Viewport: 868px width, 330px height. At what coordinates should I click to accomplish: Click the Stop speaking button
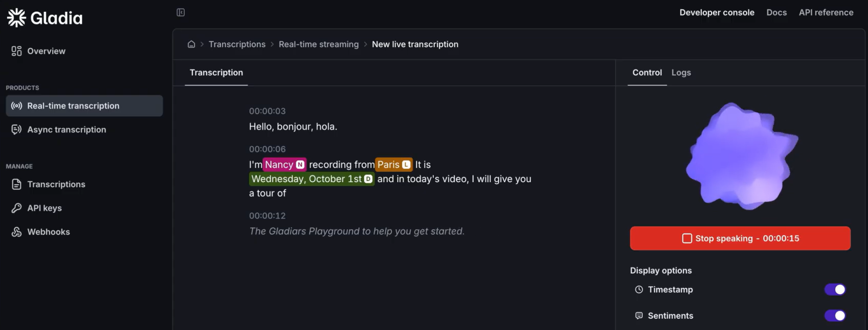[740, 238]
